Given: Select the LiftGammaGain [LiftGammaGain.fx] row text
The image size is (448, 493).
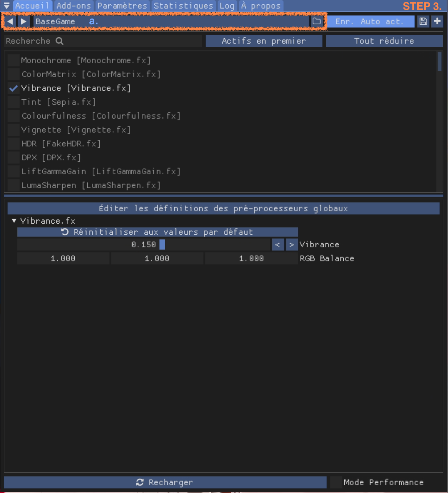Looking at the screenshot, I should point(101,171).
